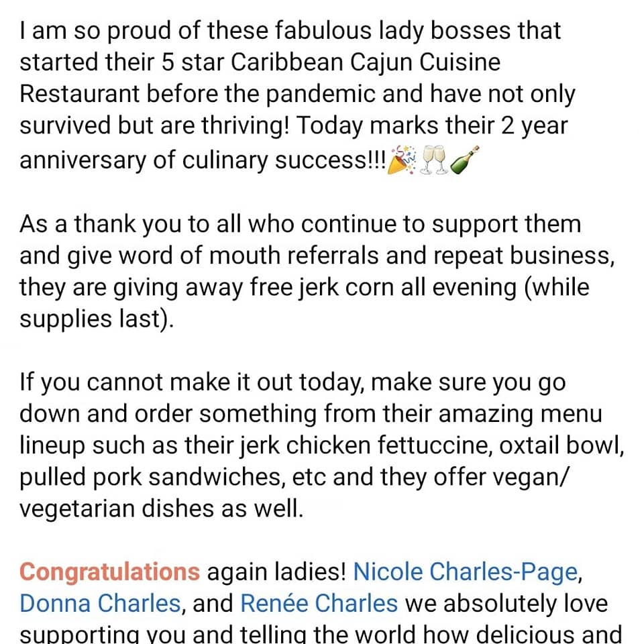This screenshot has height=644, width=644.
Task: Click the word 'pandemic' in first paragraph
Action: click(x=321, y=95)
